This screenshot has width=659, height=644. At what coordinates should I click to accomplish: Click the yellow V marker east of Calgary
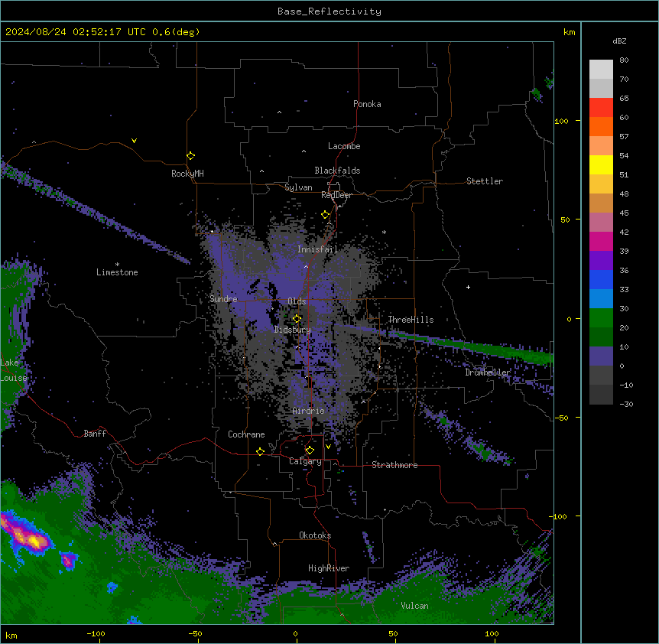(328, 447)
